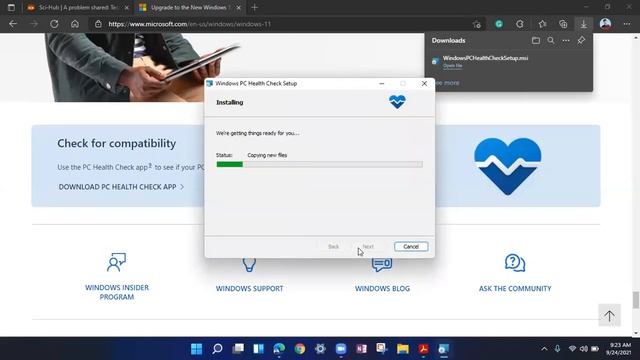Click the disabled Next button in setup
Screen dimensions: 640x360
[x=368, y=247]
